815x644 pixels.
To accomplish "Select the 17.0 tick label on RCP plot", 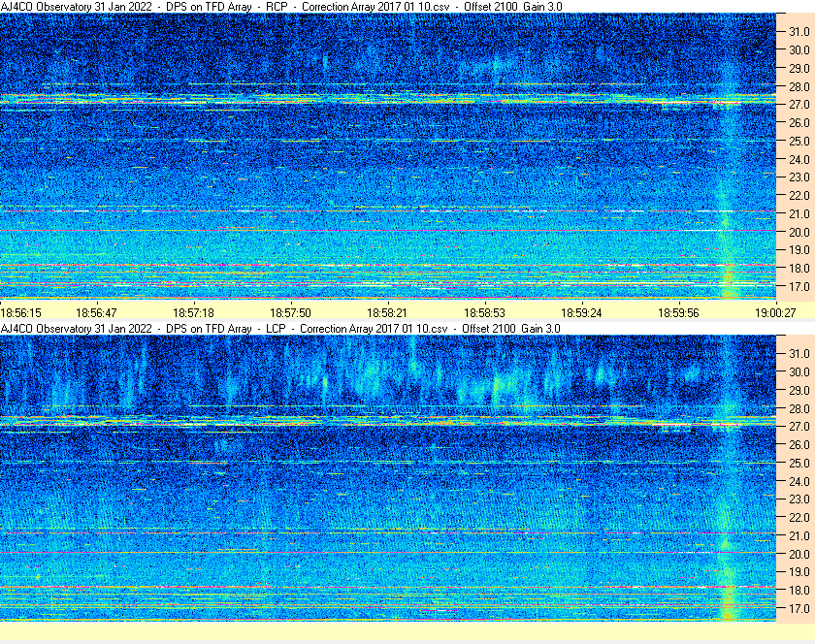I will coord(799,287).
